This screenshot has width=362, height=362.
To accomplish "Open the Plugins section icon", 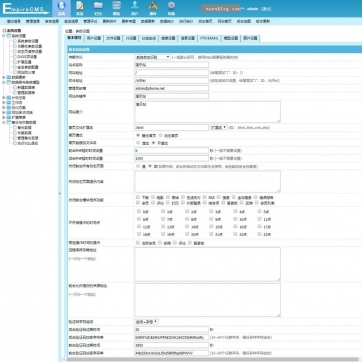I will point(153,8).
